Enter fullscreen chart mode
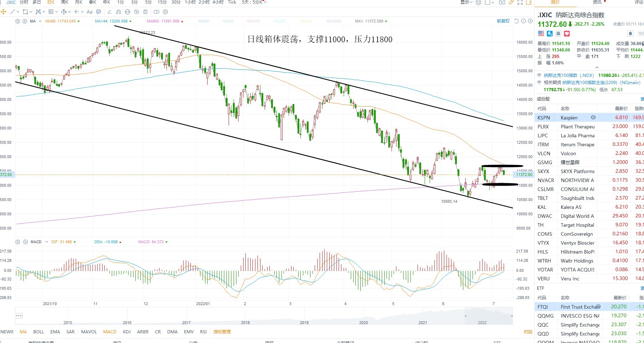 [520, 2]
